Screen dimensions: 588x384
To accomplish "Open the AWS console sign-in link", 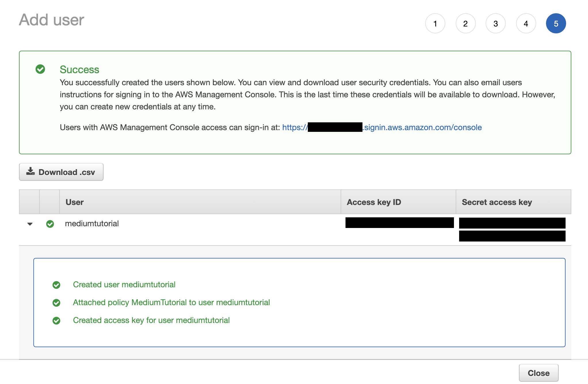I will tap(422, 127).
